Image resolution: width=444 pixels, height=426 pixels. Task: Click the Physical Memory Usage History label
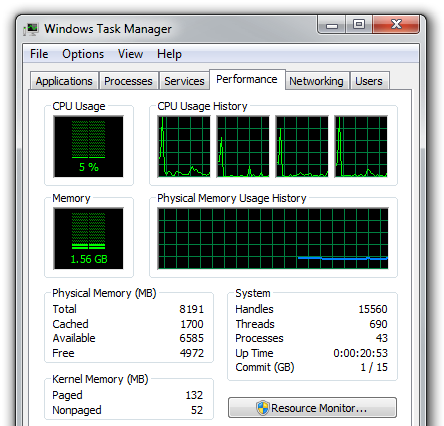pyautogui.click(x=232, y=198)
